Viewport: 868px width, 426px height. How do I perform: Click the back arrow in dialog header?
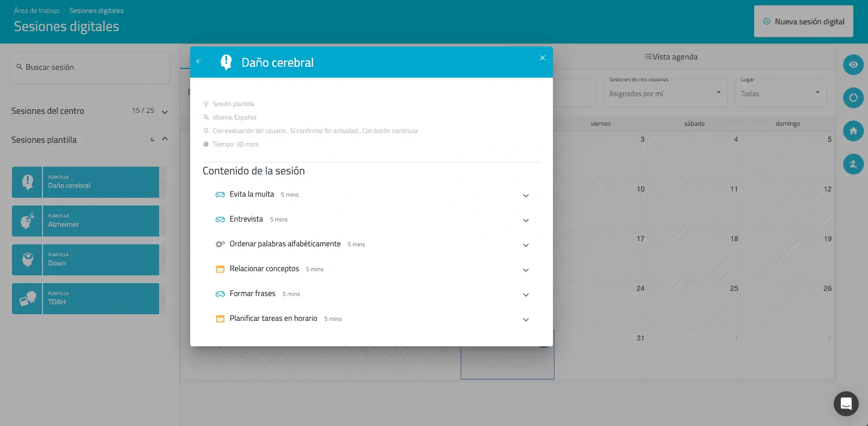(x=198, y=62)
